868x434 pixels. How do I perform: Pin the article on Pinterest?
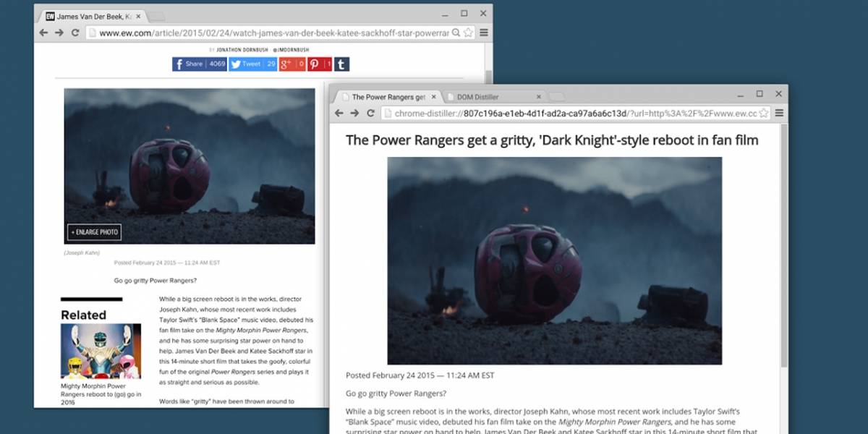pos(320,64)
